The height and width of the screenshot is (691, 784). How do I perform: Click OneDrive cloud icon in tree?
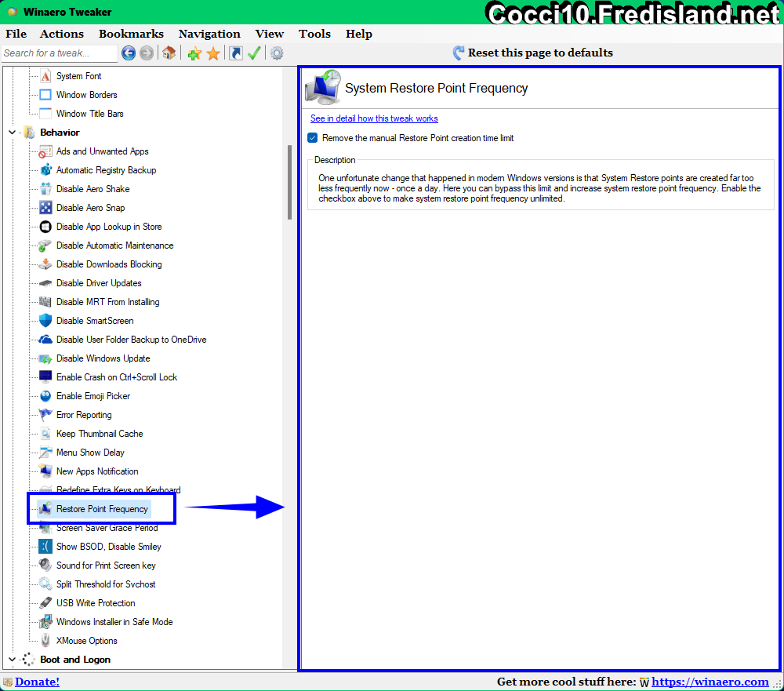45,340
